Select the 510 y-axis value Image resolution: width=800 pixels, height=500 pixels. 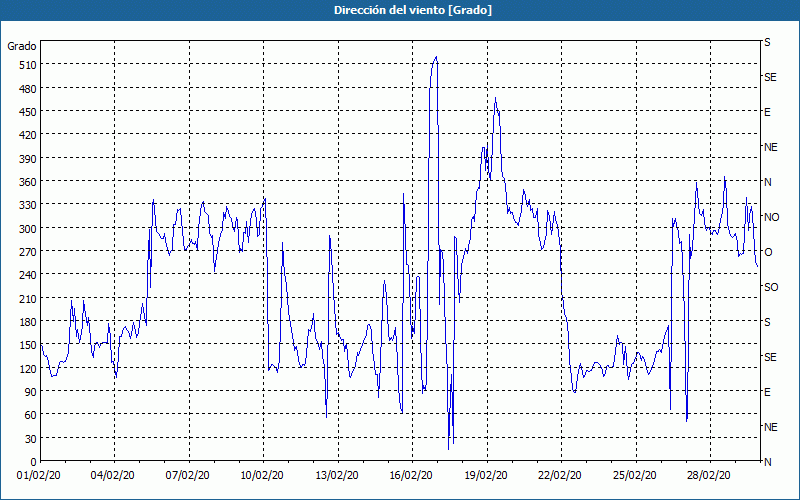click(27, 65)
